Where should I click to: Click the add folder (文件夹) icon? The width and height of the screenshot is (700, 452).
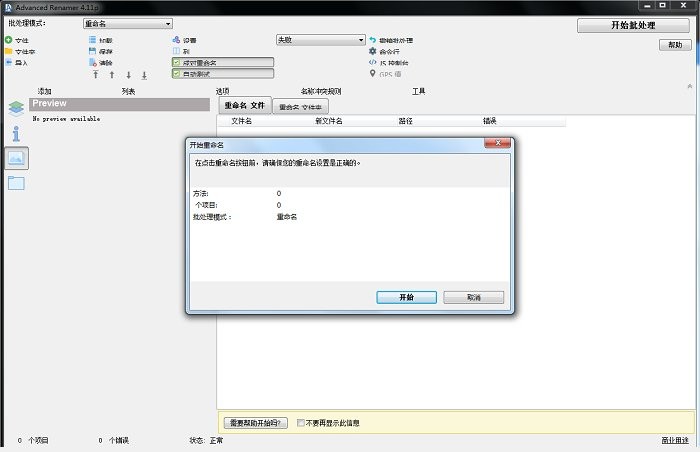(8, 51)
